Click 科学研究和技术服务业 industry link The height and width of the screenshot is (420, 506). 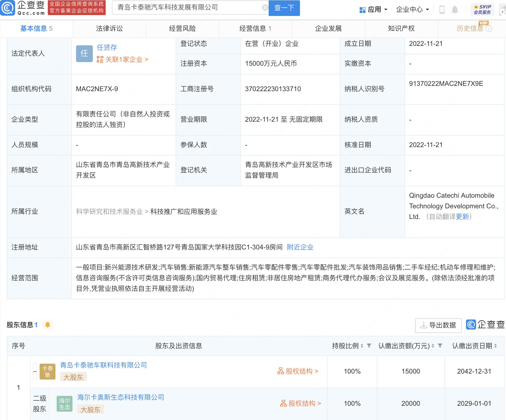[x=109, y=212]
